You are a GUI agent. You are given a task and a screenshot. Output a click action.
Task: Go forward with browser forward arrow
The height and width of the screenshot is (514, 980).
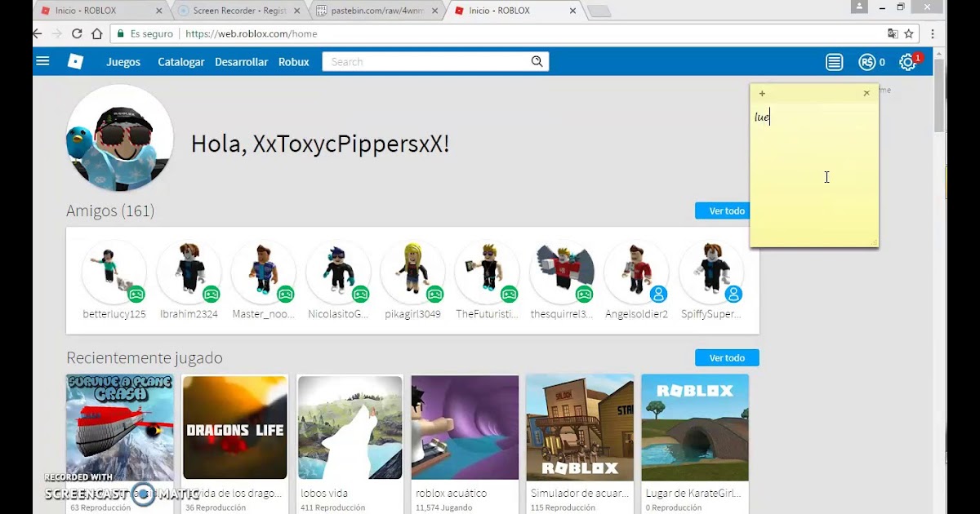coord(56,33)
